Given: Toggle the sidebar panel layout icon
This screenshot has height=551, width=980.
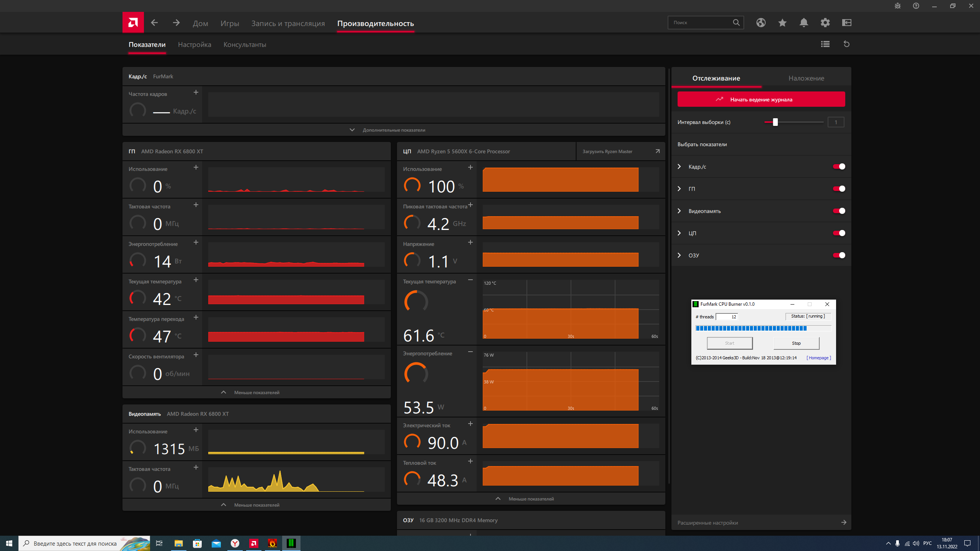Looking at the screenshot, I should point(846,23).
